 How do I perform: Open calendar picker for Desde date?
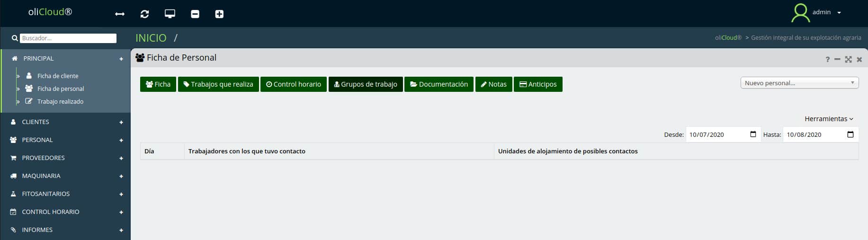pyautogui.click(x=753, y=134)
